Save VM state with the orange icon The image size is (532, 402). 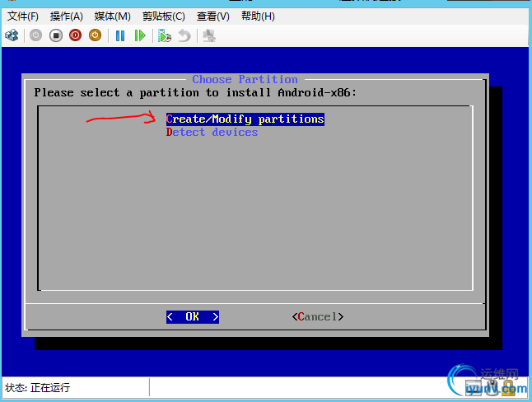(95, 35)
